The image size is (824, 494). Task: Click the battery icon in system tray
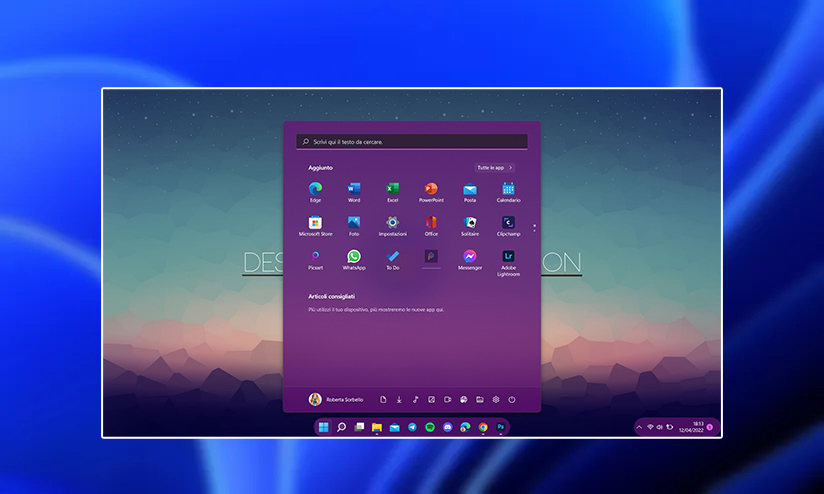click(x=670, y=427)
